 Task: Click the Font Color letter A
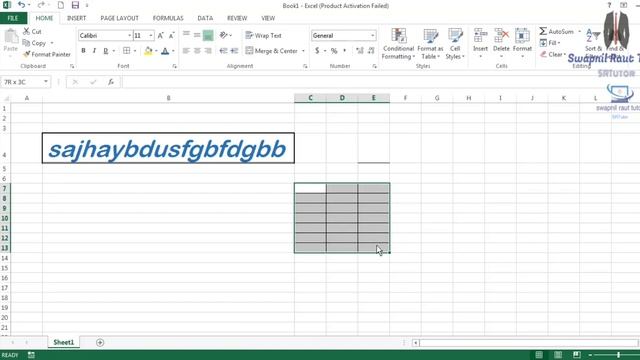(x=165, y=51)
